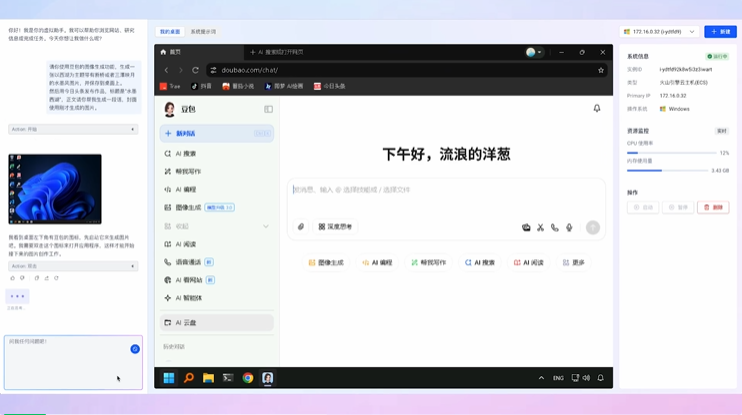Click the notification bell in Doubao chat

coord(597,108)
